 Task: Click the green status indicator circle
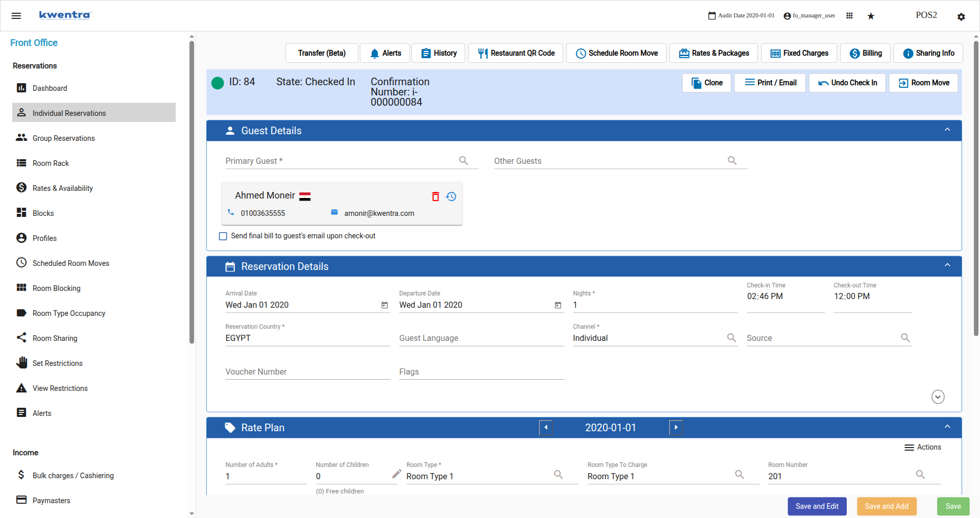(217, 83)
